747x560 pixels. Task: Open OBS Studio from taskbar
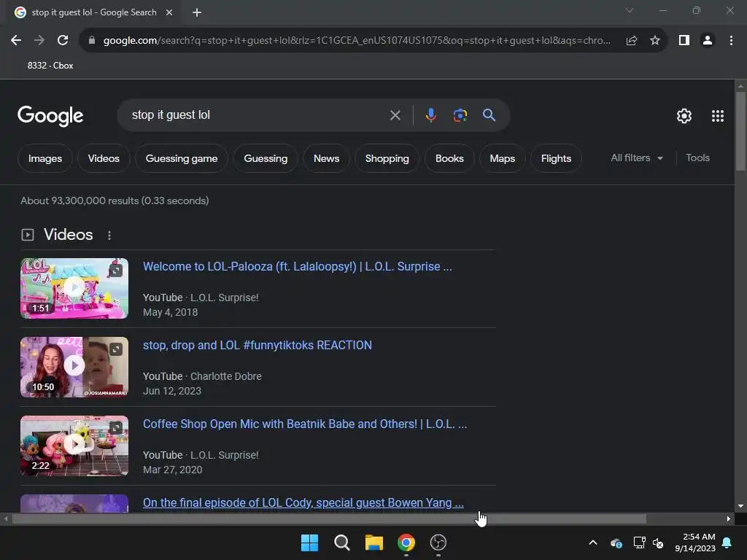tap(438, 542)
